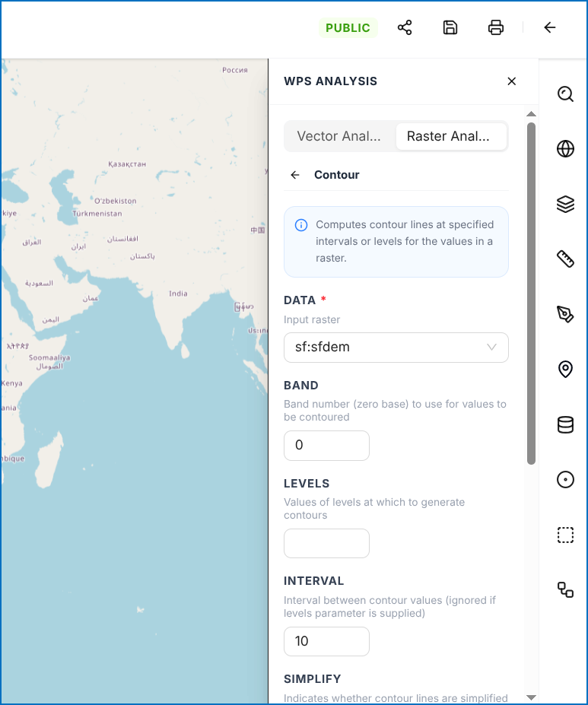This screenshot has height=705, width=588.
Task: Return from Contour to process list
Action: 295,175
